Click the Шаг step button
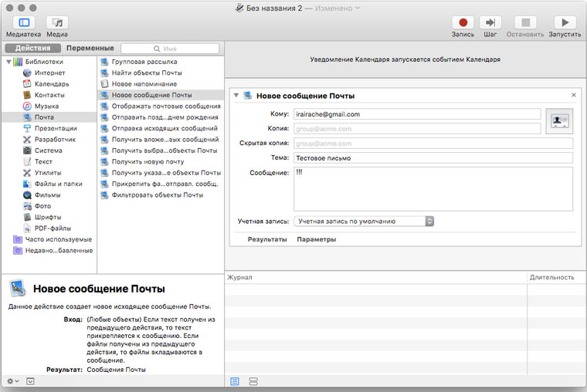The image size is (587, 392). [490, 22]
